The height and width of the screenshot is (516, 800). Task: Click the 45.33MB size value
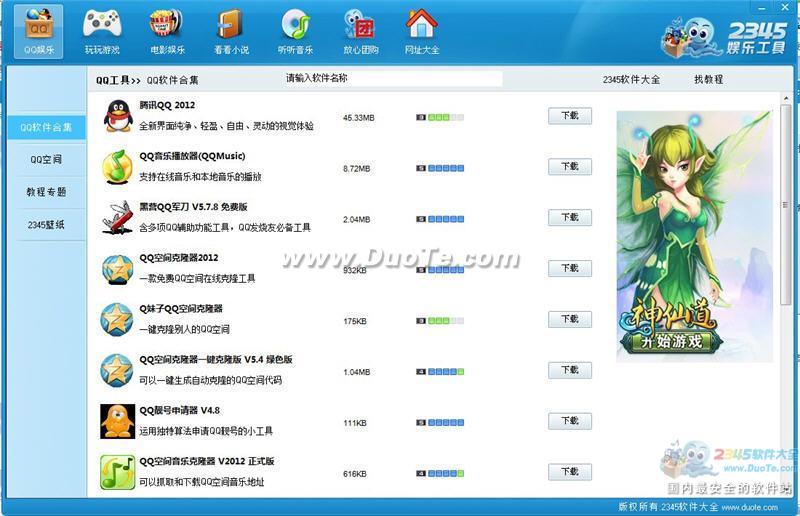pyautogui.click(x=359, y=118)
